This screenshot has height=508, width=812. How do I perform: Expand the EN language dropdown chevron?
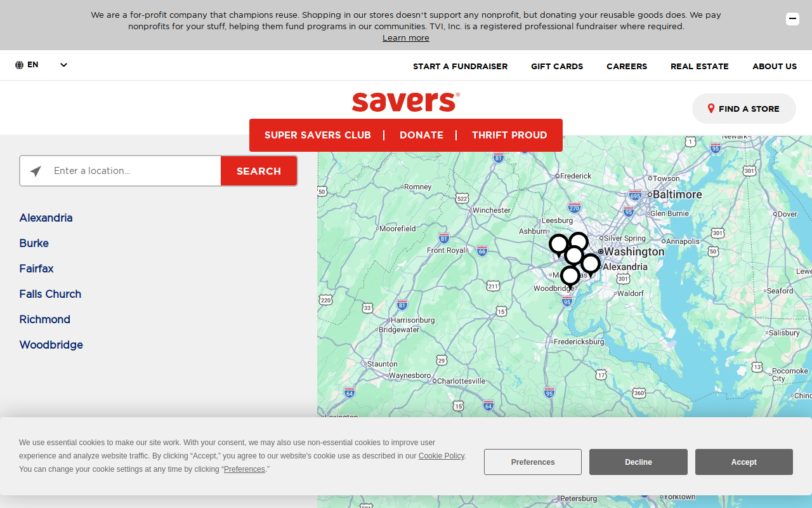(63, 65)
